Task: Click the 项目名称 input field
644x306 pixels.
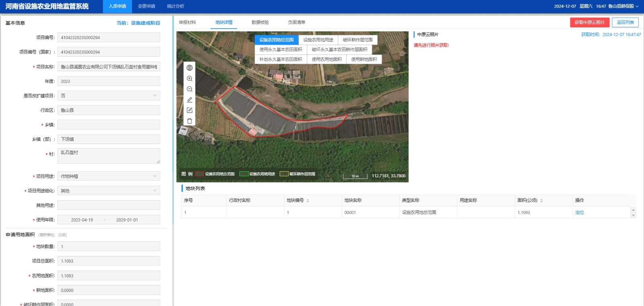Action: tap(109, 67)
